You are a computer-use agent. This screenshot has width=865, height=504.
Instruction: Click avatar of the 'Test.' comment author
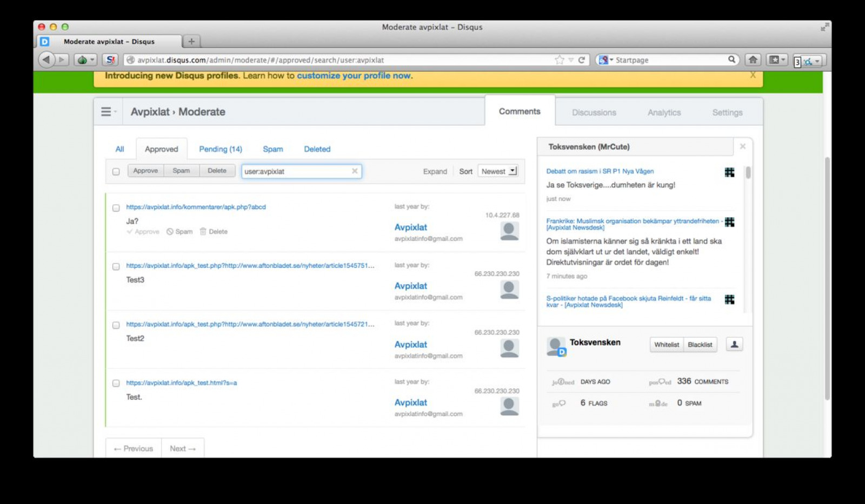tap(509, 406)
